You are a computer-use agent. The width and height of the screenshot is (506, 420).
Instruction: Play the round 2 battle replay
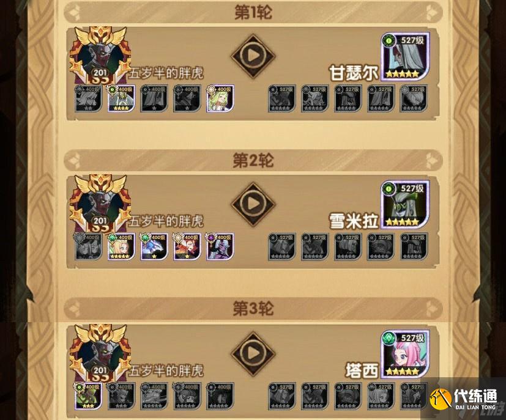tap(253, 204)
